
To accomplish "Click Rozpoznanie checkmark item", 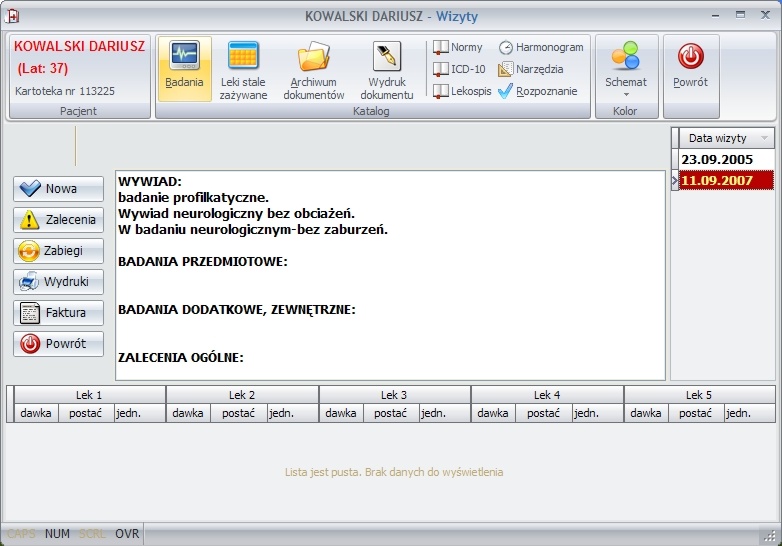I will point(538,91).
